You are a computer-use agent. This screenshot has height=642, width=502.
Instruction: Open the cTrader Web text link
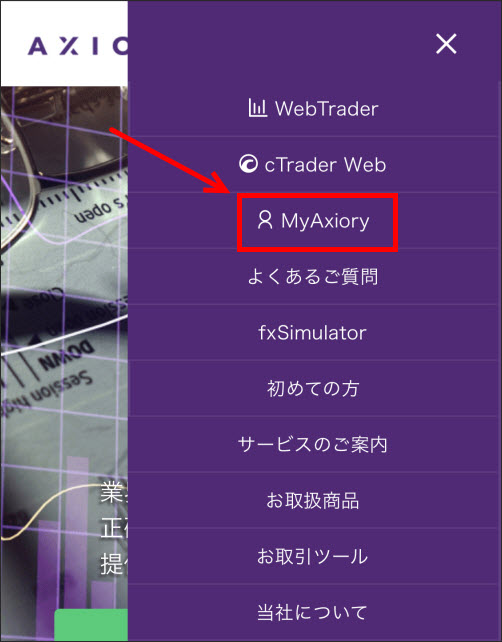[325, 165]
